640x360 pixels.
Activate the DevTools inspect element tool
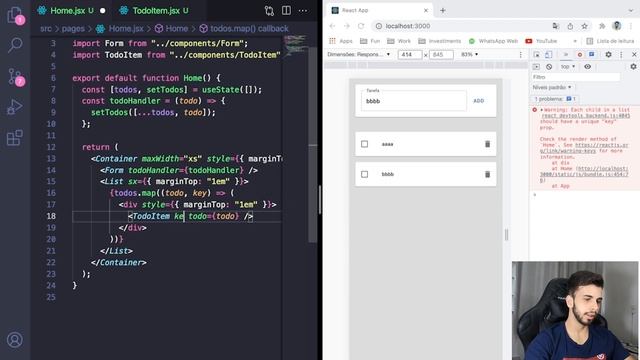(537, 55)
